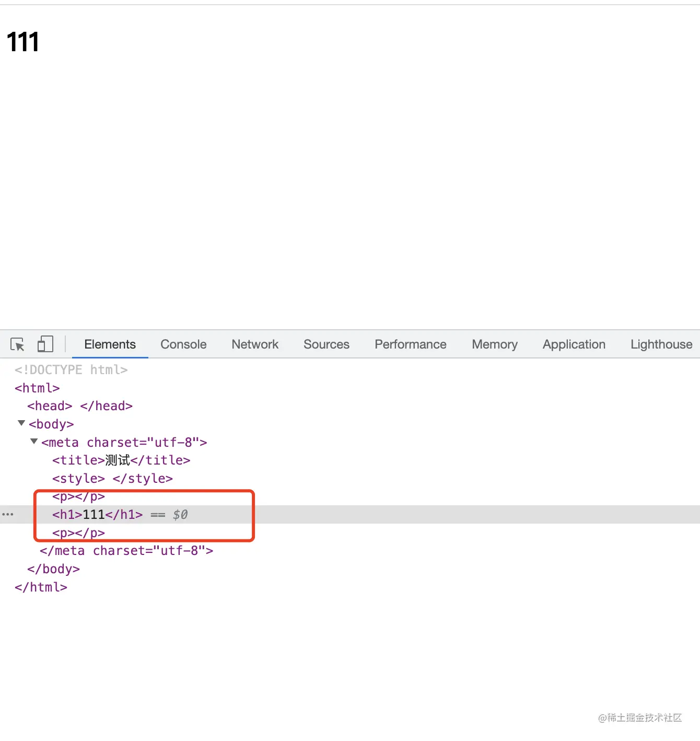
Task: Select the <meta charset="utf-8"> opening node
Action: (x=124, y=443)
